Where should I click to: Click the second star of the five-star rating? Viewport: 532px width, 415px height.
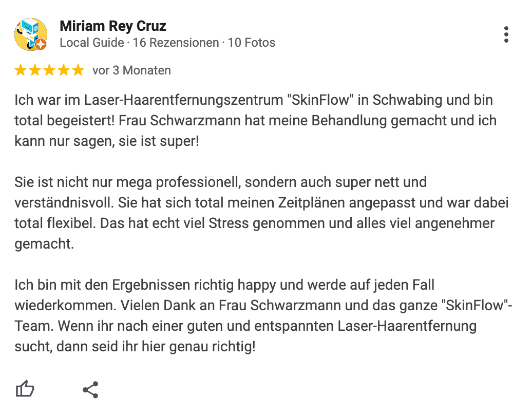tap(36, 70)
